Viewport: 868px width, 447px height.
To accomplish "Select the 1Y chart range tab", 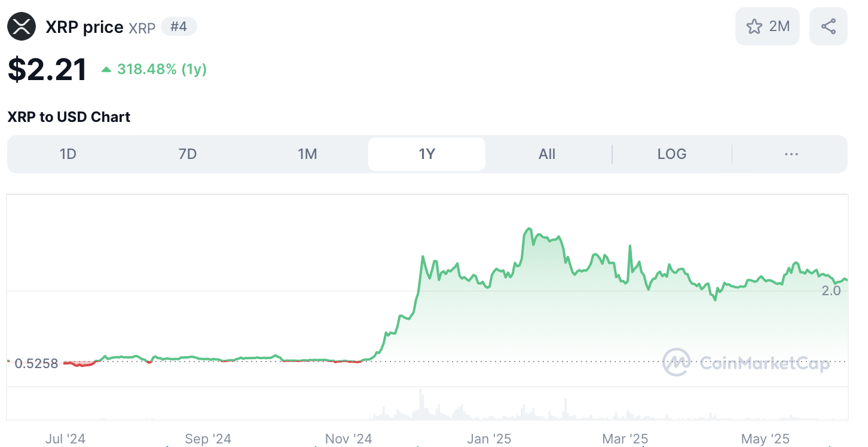I will pos(427,154).
